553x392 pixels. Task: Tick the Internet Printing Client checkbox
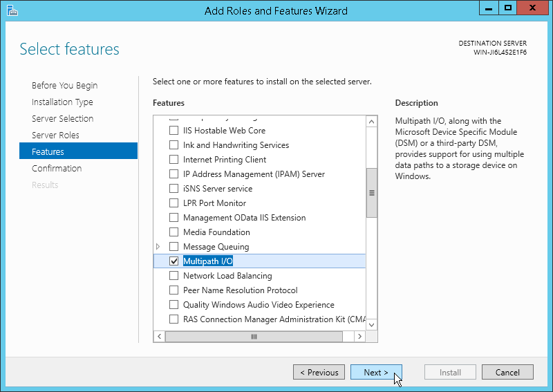pos(174,160)
